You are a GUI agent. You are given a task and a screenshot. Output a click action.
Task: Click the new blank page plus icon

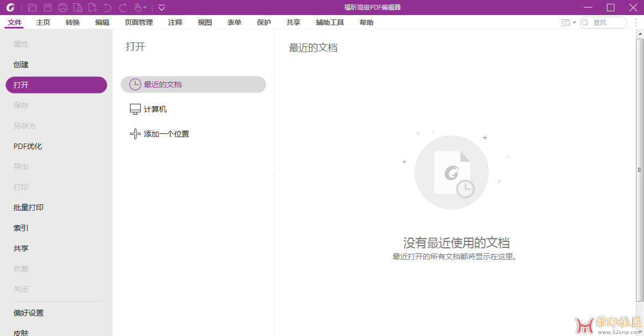pos(92,8)
